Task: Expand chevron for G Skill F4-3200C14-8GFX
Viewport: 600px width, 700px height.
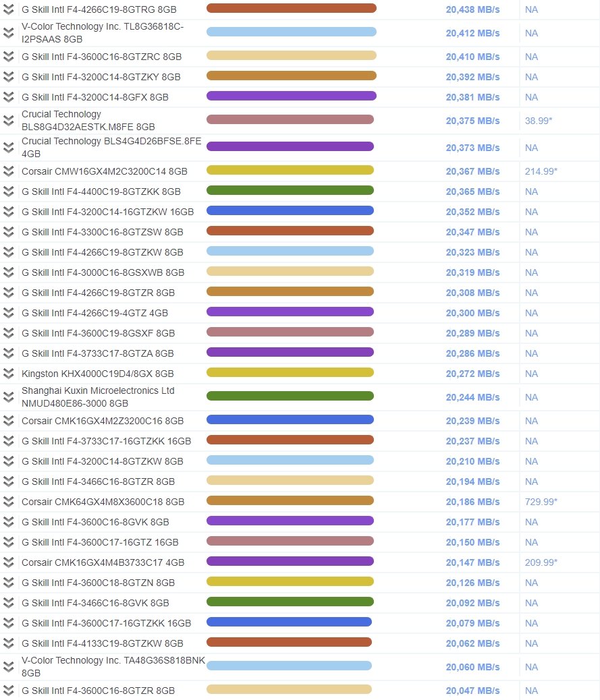Action: 9,97
